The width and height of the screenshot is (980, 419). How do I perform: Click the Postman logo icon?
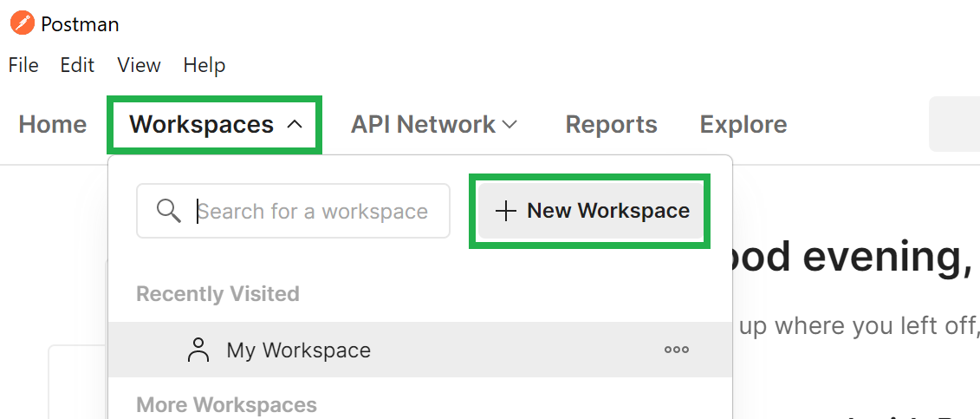[x=23, y=24]
